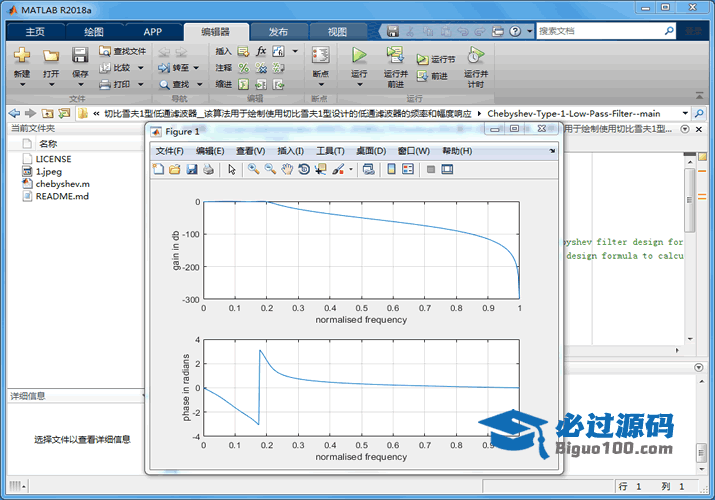This screenshot has width=715, height=500.
Task: Click the Show Plot Tools icon in Figure 1
Action: coord(447,170)
